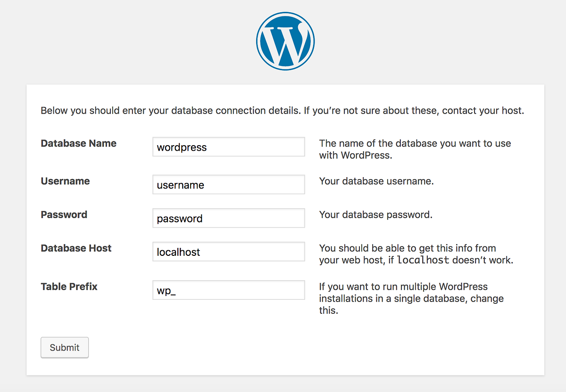Focus the Database Host field showing localhost

(229, 252)
